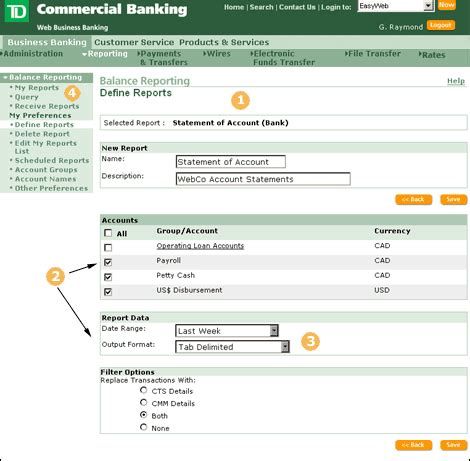Open the Login to EasyWeb dropdown

[x=396, y=6]
